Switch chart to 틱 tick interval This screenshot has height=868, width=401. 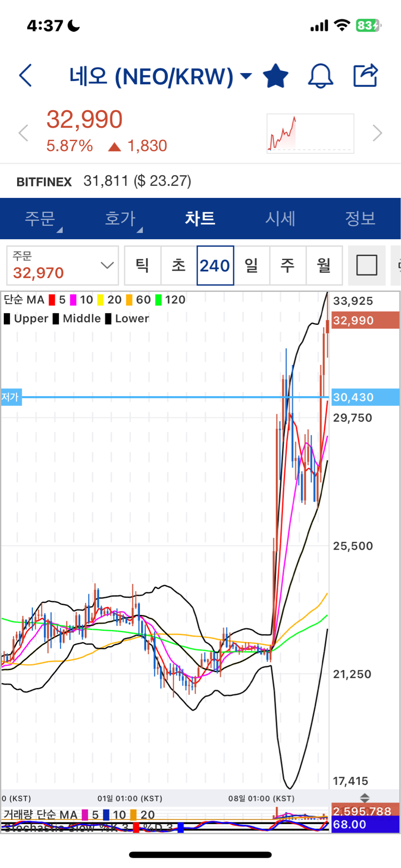(142, 266)
